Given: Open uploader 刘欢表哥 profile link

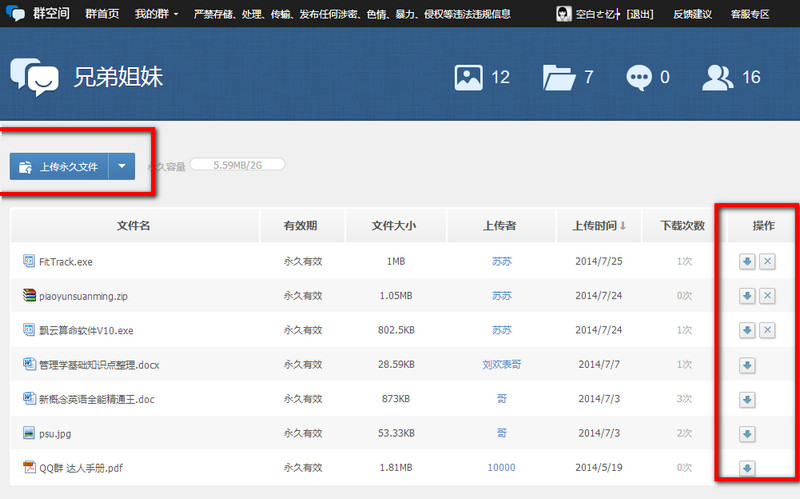Looking at the screenshot, I should (x=503, y=365).
